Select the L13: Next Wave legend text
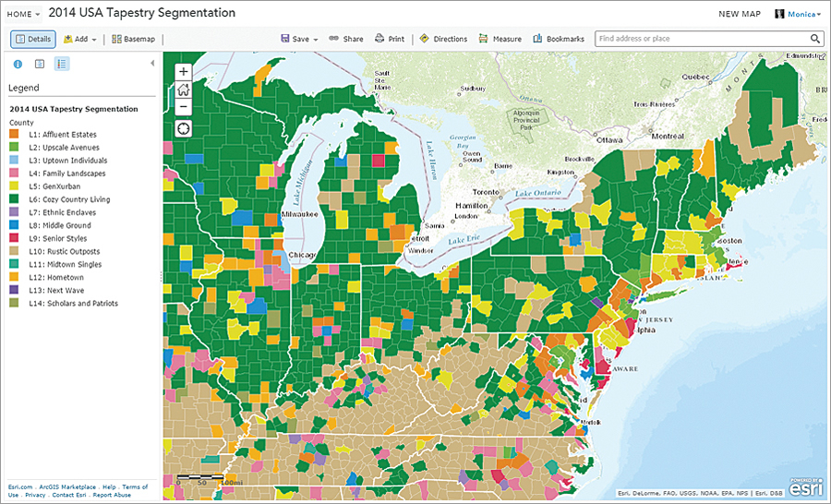Screen dimensions: 831x504 click(56, 291)
